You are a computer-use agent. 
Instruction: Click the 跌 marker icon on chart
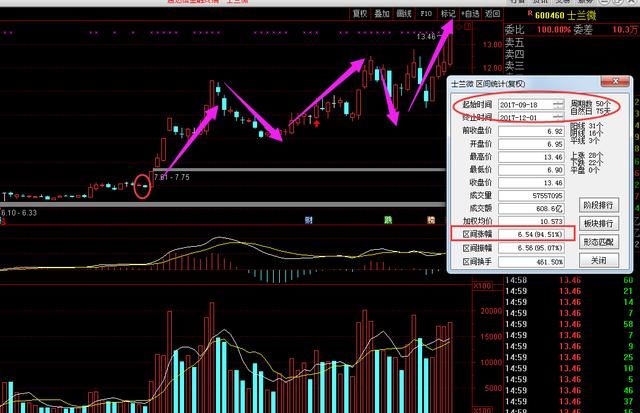click(387, 219)
